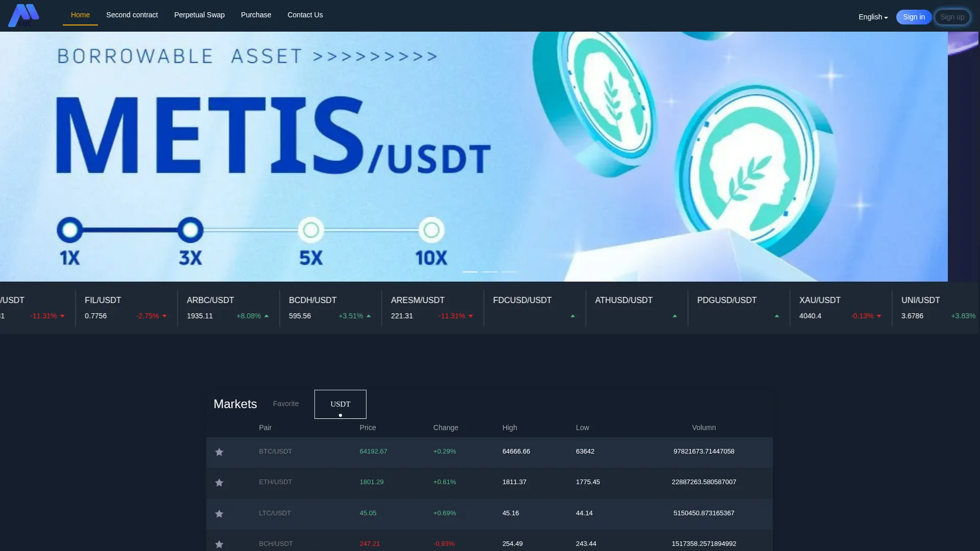
Task: Click the ETH/USDT pair name
Action: (275, 482)
